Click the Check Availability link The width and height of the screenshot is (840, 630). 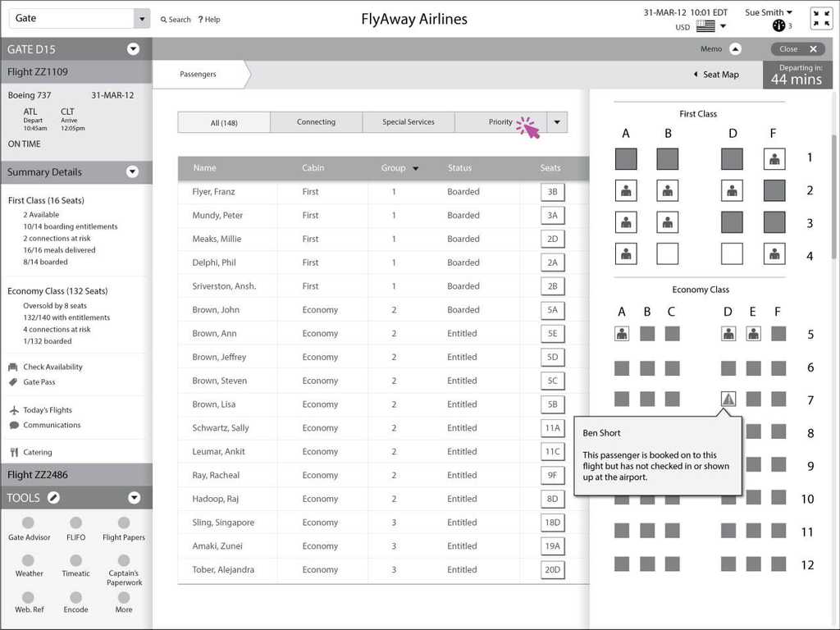[x=52, y=367]
